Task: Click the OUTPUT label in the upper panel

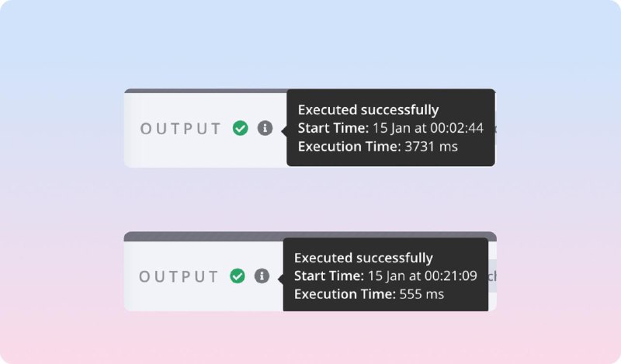Action: coord(180,129)
